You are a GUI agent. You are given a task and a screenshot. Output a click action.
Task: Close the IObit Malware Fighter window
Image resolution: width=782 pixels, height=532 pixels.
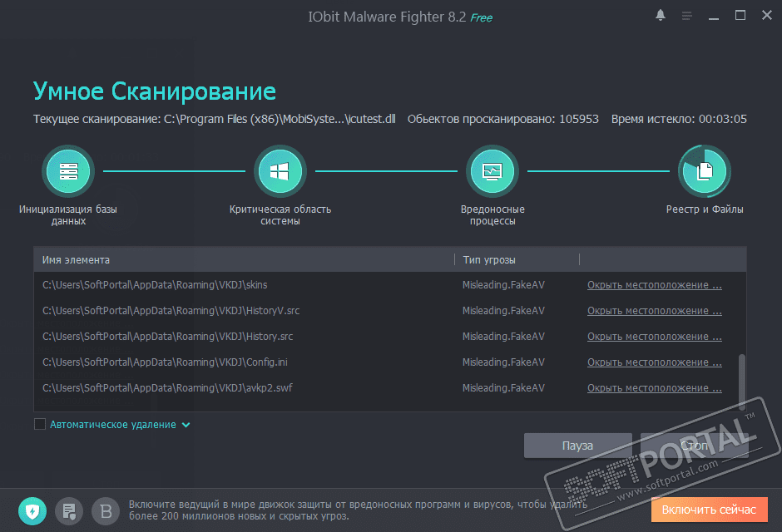pyautogui.click(x=767, y=16)
